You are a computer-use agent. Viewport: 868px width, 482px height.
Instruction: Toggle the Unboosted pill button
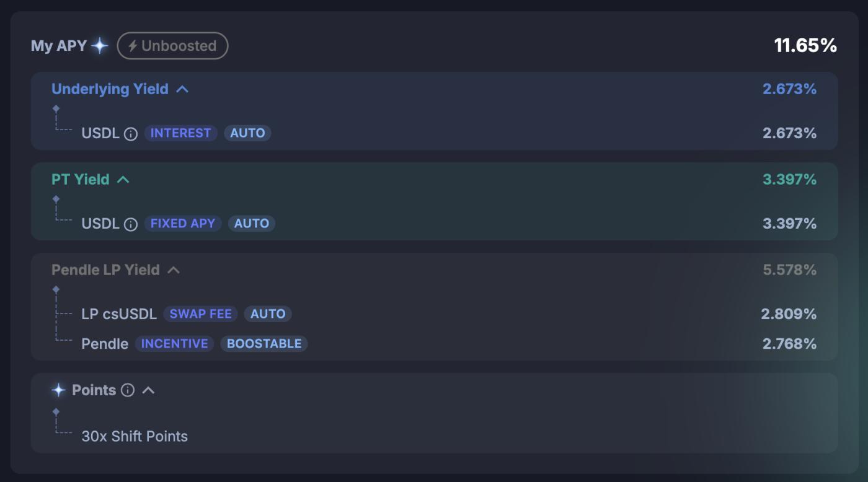click(172, 46)
